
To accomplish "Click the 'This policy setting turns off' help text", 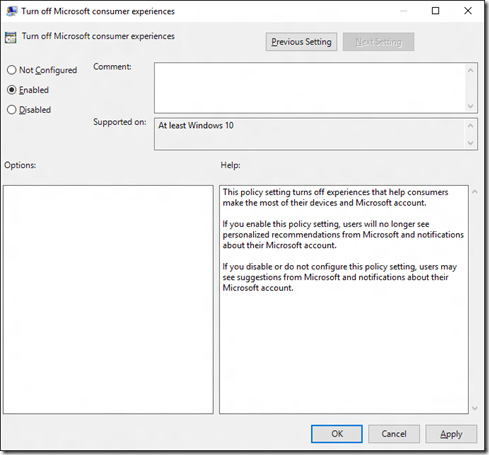I will [x=335, y=197].
